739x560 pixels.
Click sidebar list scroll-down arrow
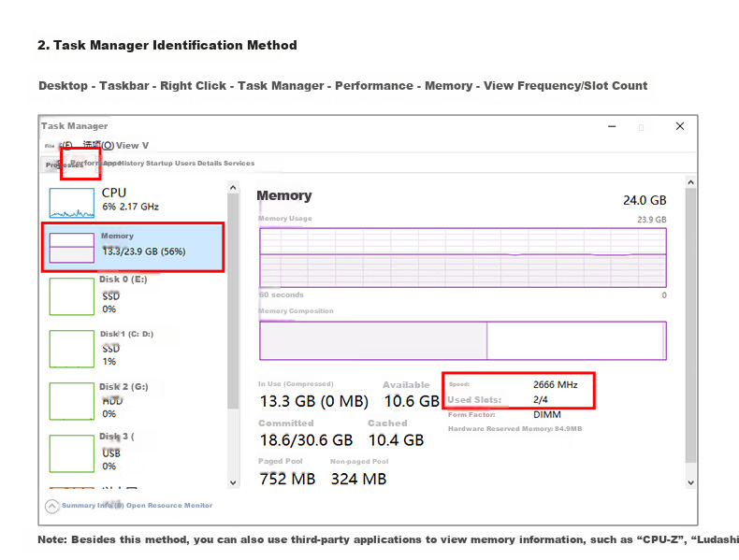point(233,482)
